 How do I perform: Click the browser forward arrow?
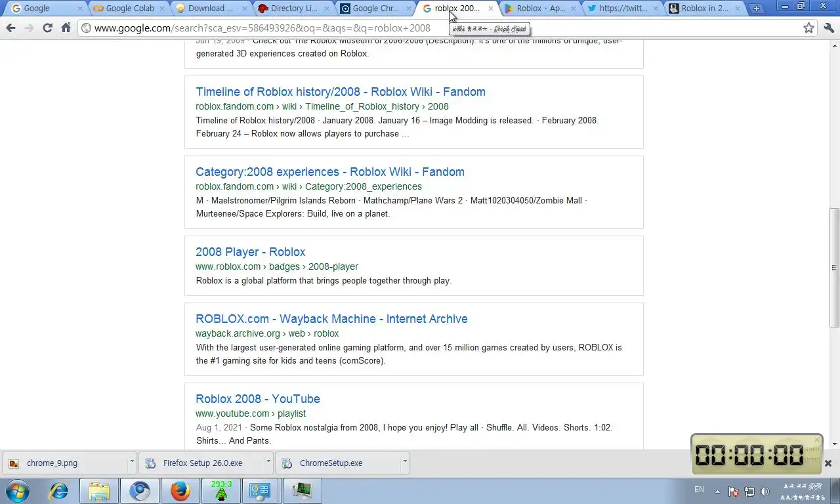pyautogui.click(x=29, y=28)
